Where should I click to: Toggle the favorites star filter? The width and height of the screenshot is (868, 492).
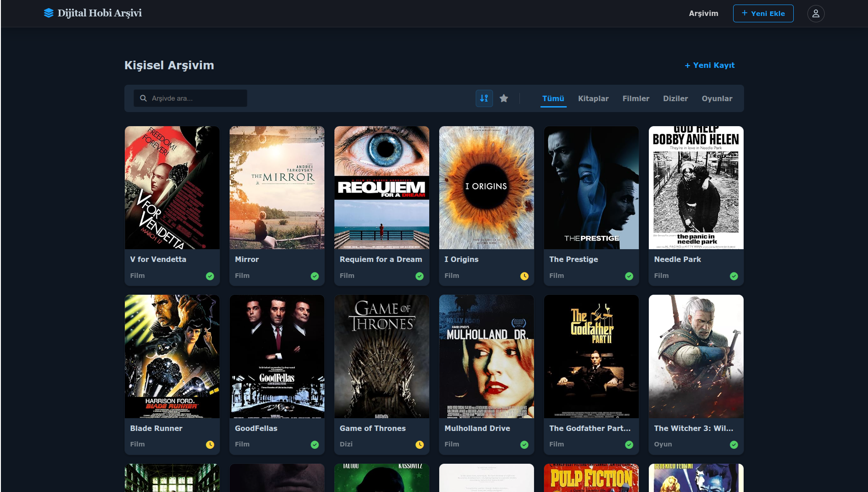[503, 98]
